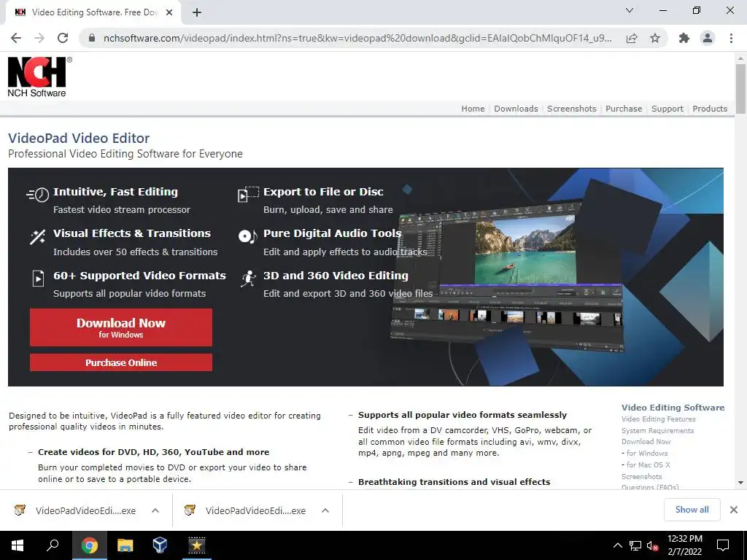The height and width of the screenshot is (560, 747).
Task: Click the NCH Software logo
Action: click(x=39, y=77)
